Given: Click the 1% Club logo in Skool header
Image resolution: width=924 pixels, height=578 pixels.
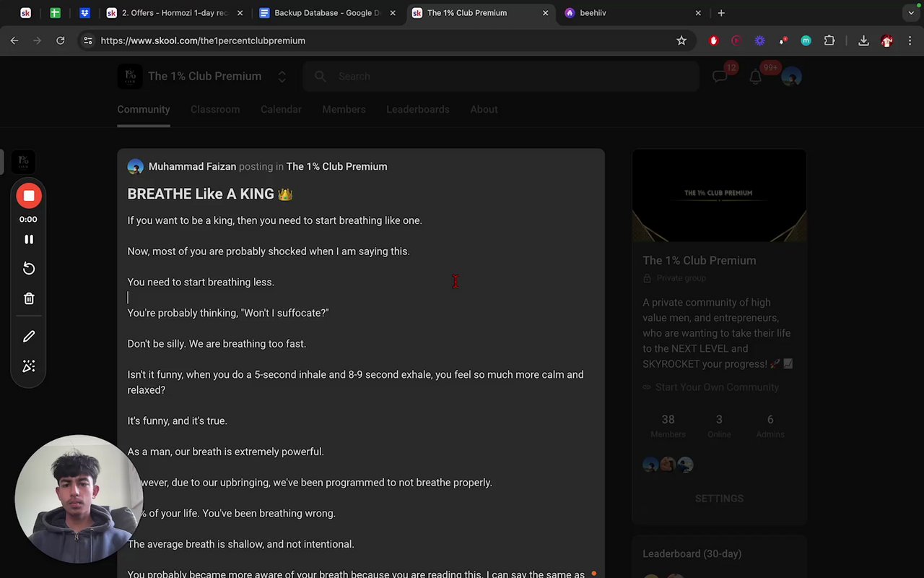Looking at the screenshot, I should [x=130, y=76].
